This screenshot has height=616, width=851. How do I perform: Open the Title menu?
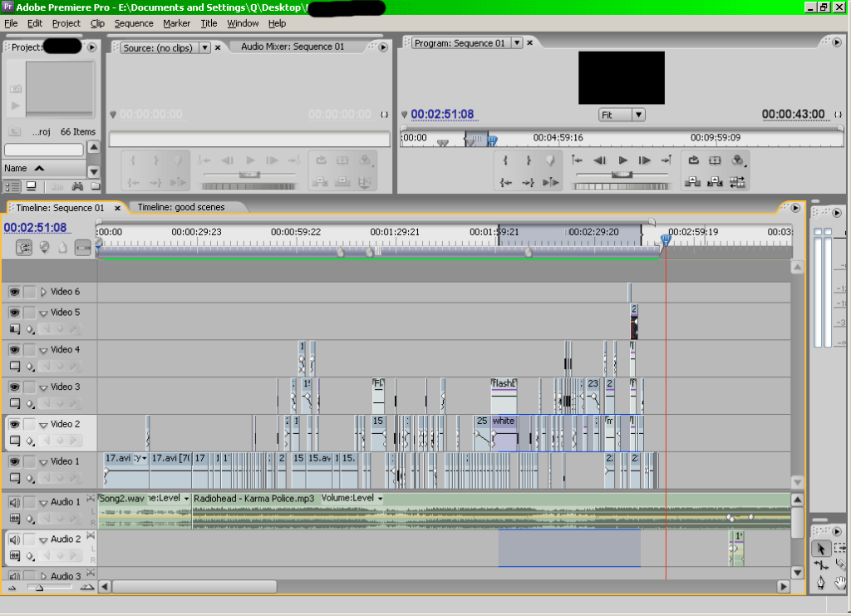[x=209, y=23]
